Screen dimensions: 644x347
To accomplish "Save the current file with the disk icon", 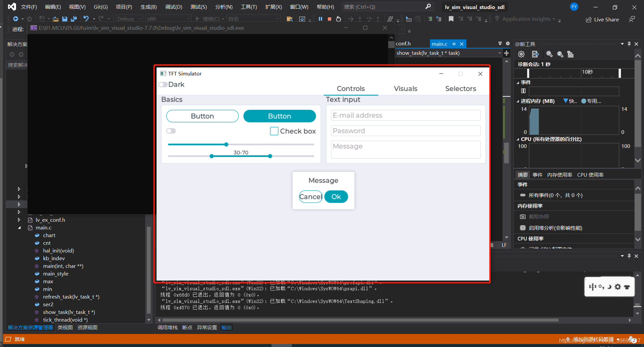I will pos(65,19).
